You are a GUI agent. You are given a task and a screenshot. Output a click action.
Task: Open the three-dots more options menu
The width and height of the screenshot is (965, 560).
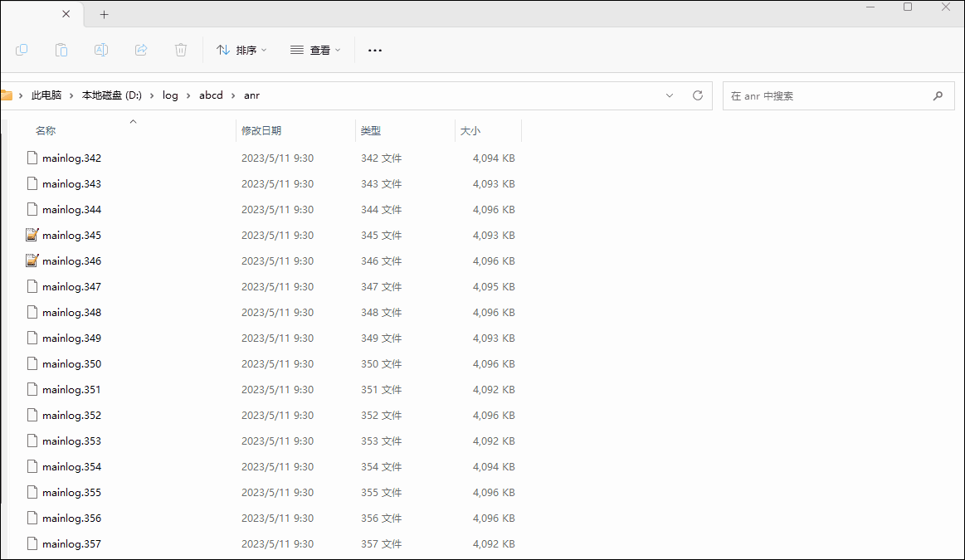[375, 51]
